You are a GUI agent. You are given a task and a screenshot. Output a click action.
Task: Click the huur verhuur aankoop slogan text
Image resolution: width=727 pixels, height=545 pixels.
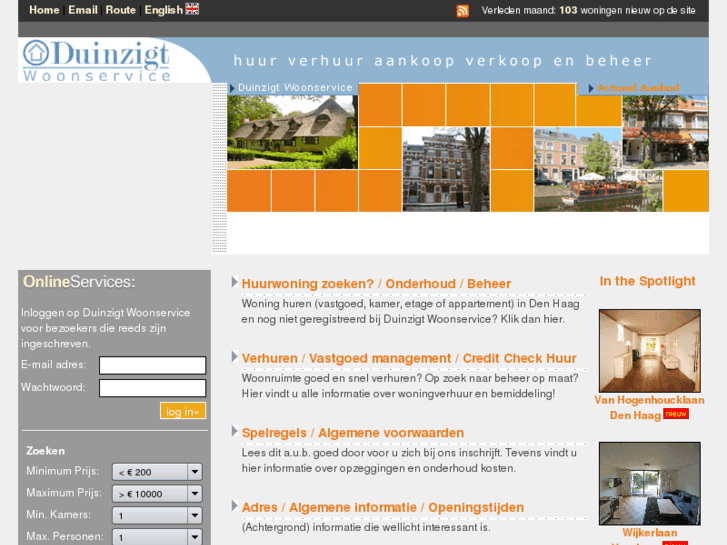click(x=442, y=61)
